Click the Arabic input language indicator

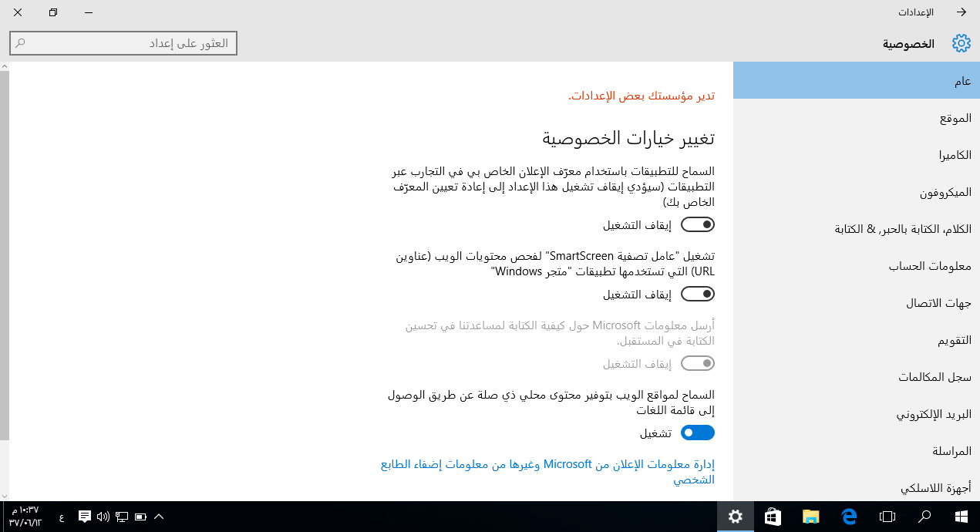(62, 517)
